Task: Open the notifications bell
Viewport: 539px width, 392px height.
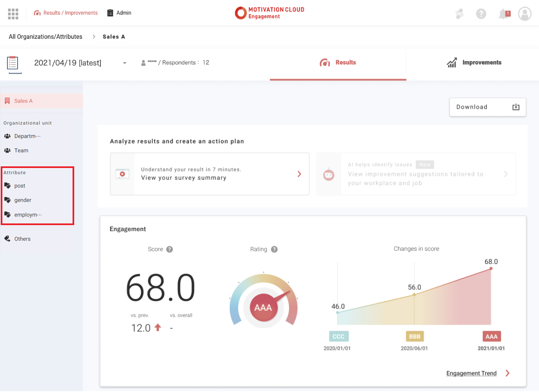Action: pos(504,14)
